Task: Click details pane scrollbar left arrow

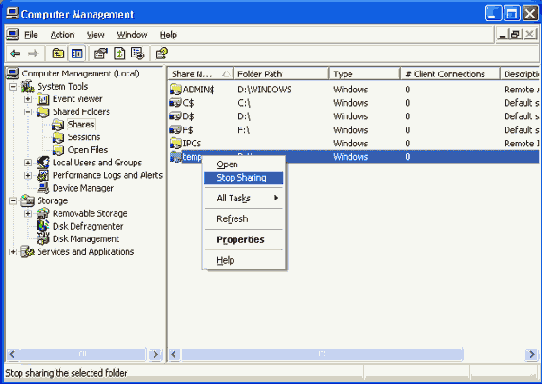Action: coord(174,354)
